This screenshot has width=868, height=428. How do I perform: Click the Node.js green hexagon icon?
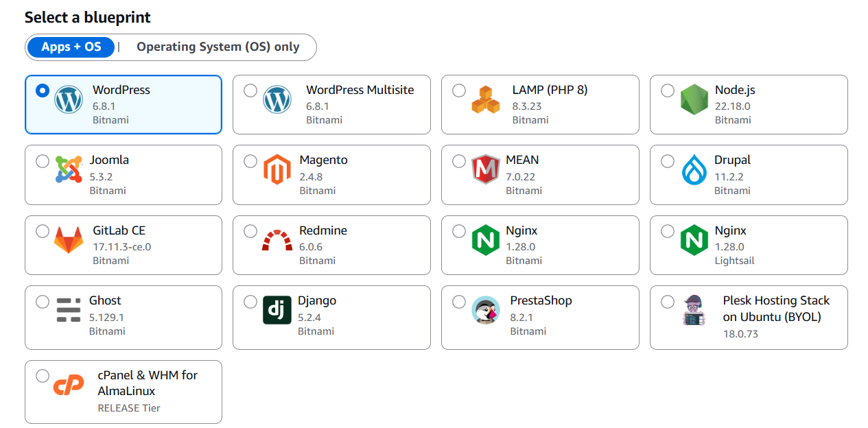694,99
